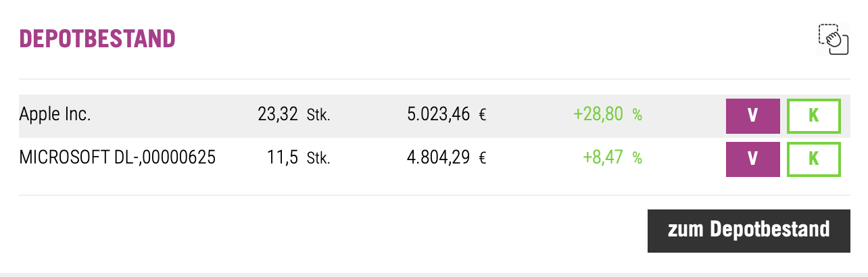Select the Apple Inc. position name
Viewport: 868px width, 277px height.
pyautogui.click(x=55, y=116)
